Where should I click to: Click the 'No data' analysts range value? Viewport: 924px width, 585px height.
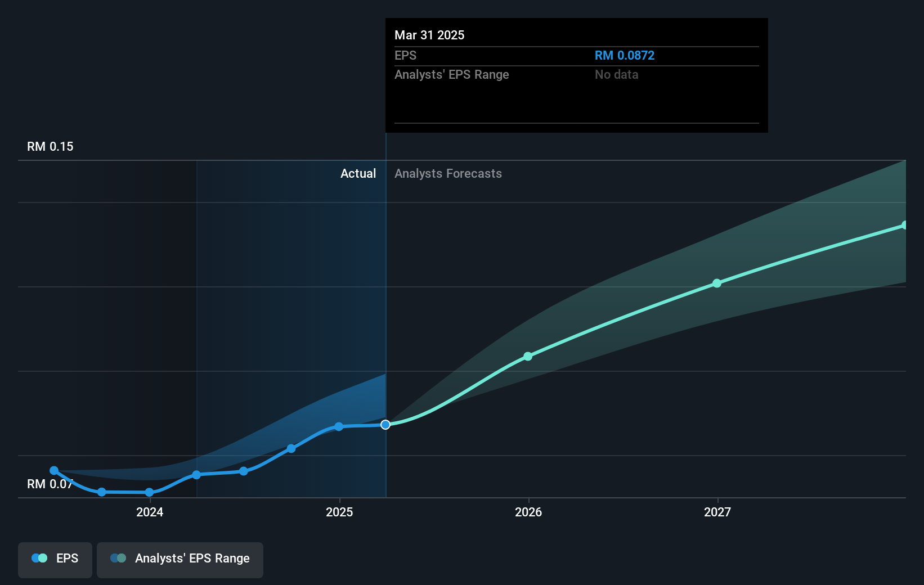tap(617, 74)
